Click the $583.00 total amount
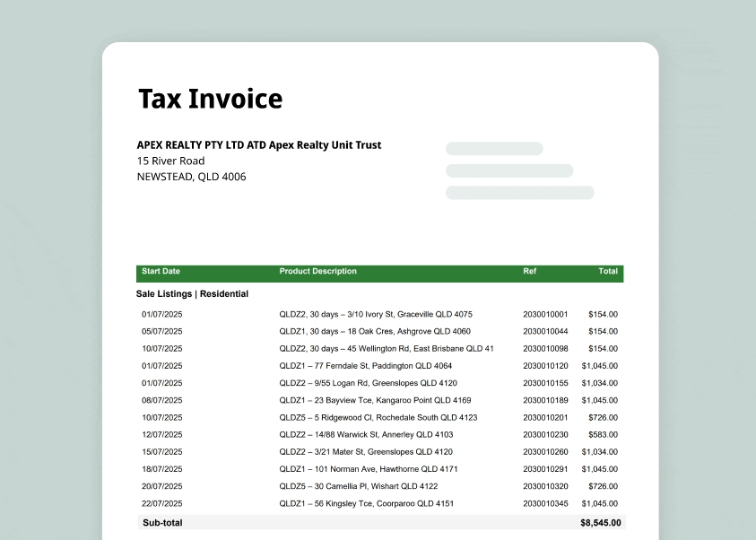756x540 pixels. click(604, 434)
